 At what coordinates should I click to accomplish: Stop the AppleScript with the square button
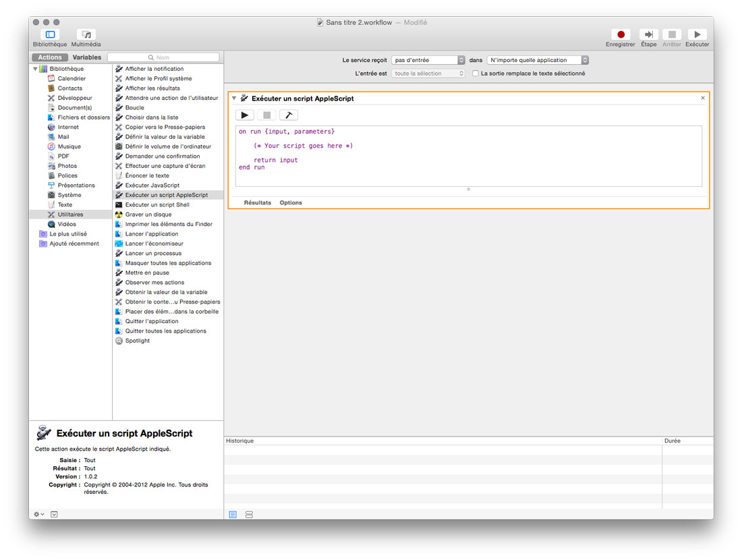267,115
